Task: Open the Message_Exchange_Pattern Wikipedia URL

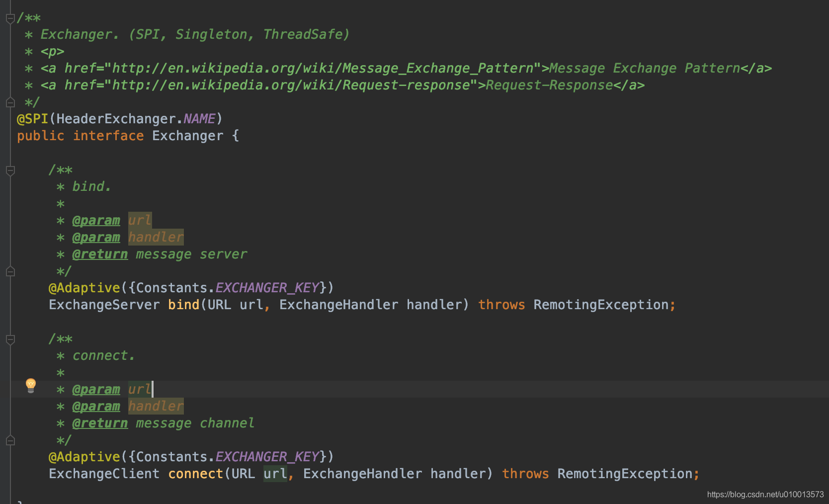Action: (x=323, y=68)
